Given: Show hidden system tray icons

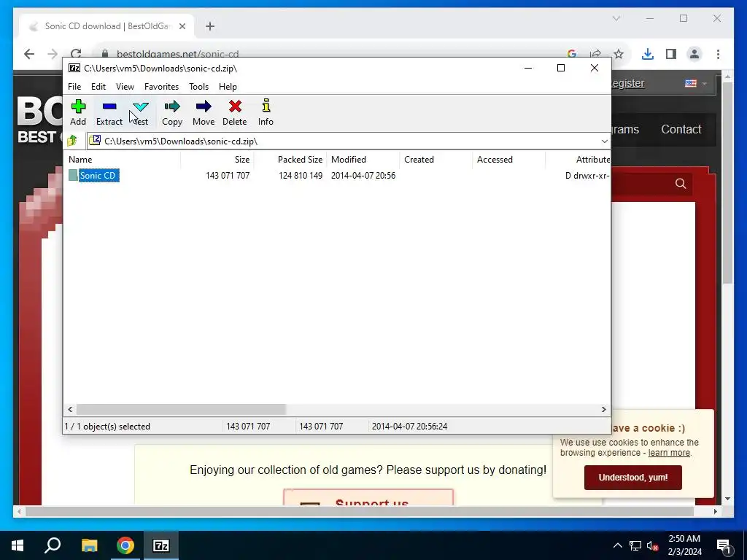Looking at the screenshot, I should [x=617, y=545].
